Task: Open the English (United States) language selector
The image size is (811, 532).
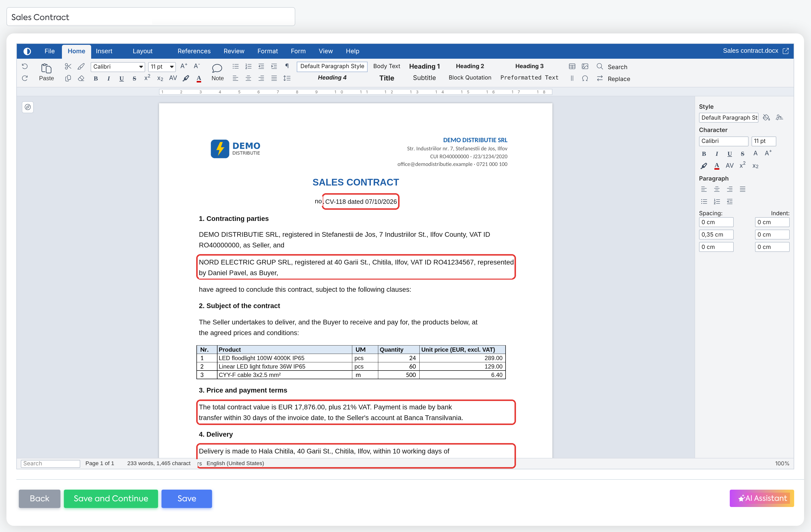Action: click(x=235, y=463)
